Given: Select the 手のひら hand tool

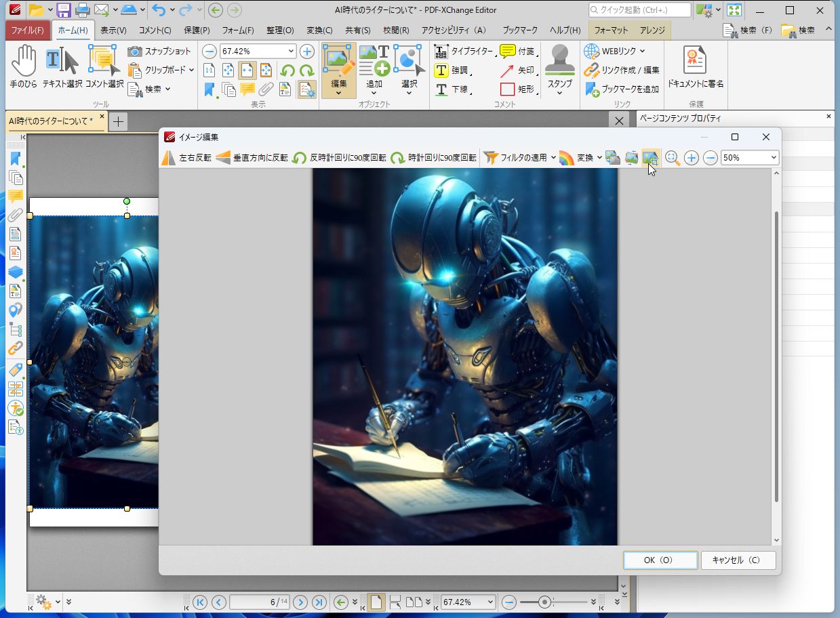Looking at the screenshot, I should (24, 67).
